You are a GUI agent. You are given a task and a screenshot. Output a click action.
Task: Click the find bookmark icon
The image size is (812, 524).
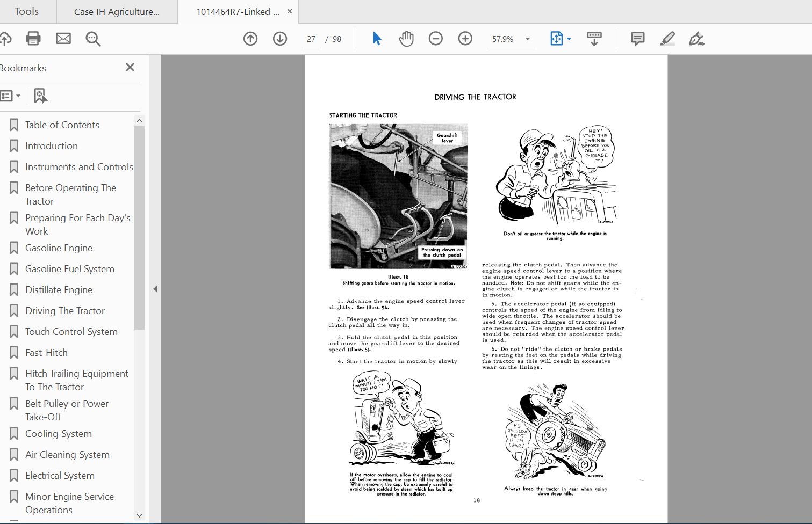[40, 96]
